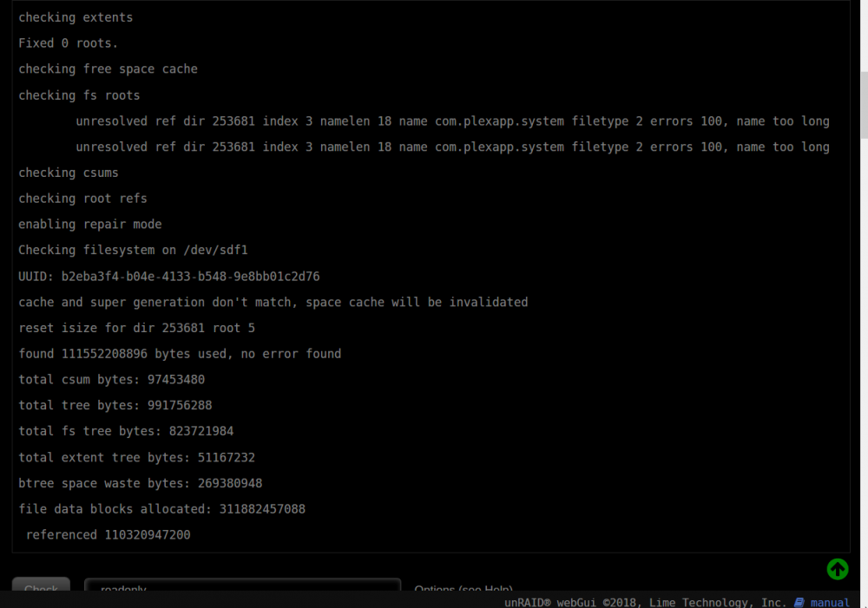Image resolution: width=868 pixels, height=608 pixels.
Task: Click 'Checking filesystem on /dev/sdf1' line
Action: [133, 250]
